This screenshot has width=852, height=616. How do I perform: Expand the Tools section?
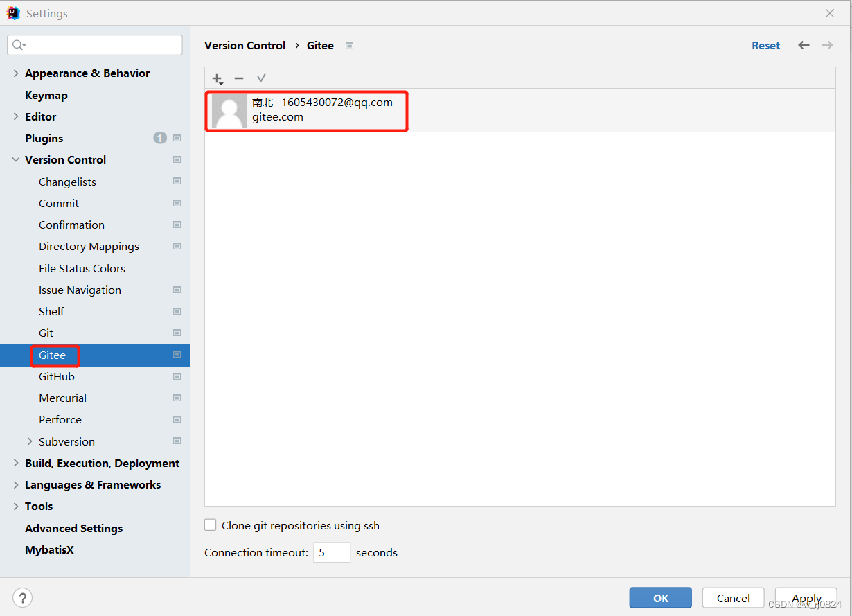point(16,506)
